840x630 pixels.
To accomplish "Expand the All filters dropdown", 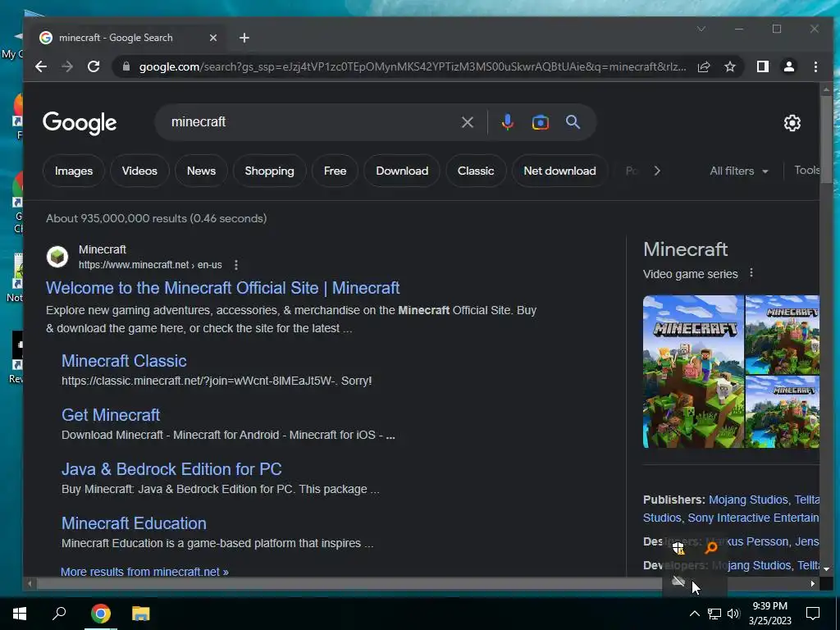I will [x=739, y=171].
